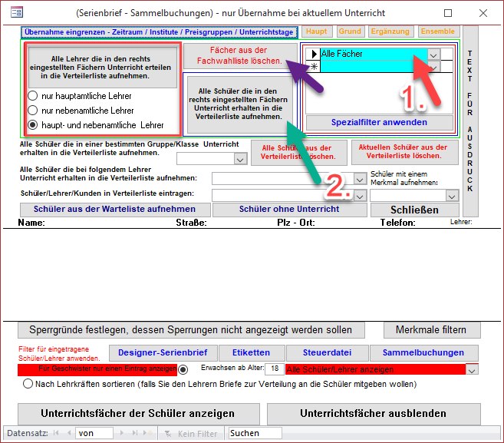Screen dimensions: 504x443
Task: Click the new-row asterisk in the Fächer list
Action: 313,68
